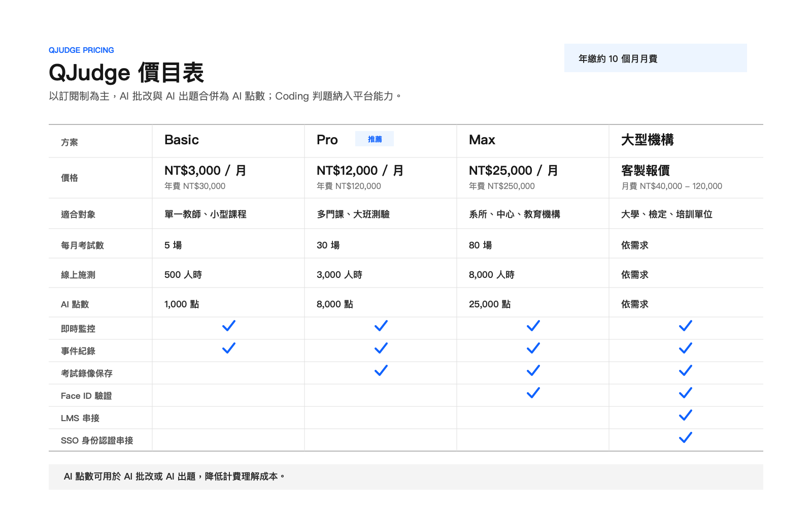Screen dimensions: 812x508
Task: Click the 大學、檢定、培訓單位 cell
Action: [x=667, y=214]
